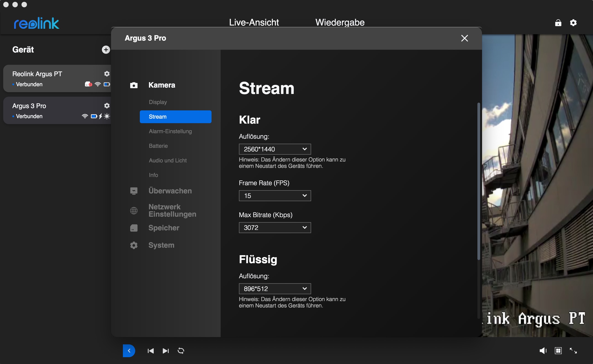The height and width of the screenshot is (364, 593).
Task: Click the add device plus icon
Action: point(106,49)
